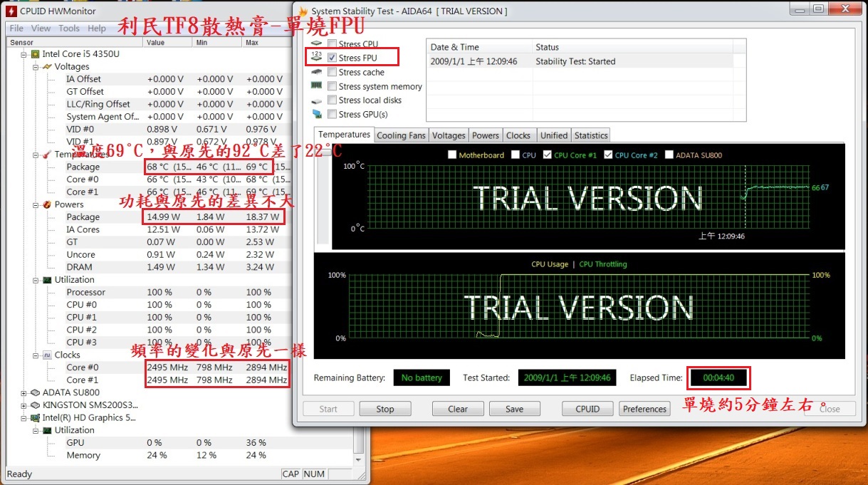Collapse the Voltages tree node
Screen dimensions: 868x485
tap(36, 67)
